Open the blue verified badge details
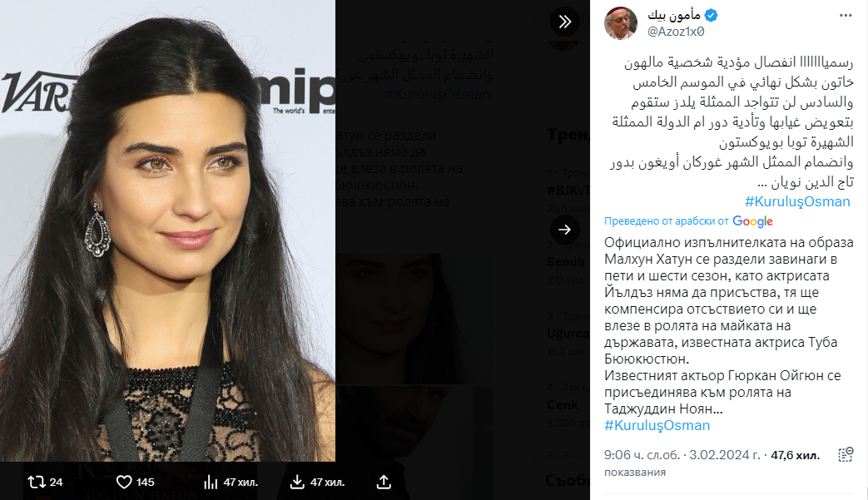Image resolution: width=868 pixels, height=500 pixels. pyautogui.click(x=712, y=16)
